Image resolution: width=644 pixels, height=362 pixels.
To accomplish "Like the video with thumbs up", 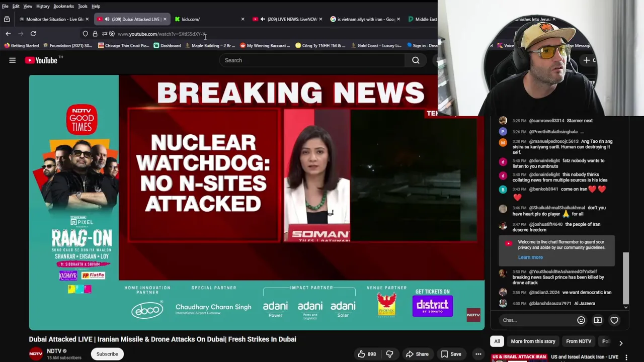I will [x=367, y=354].
